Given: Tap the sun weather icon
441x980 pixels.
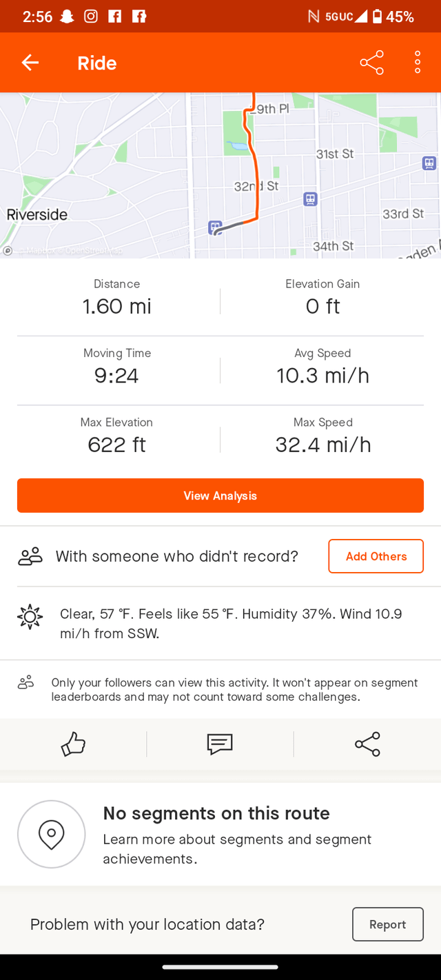Looking at the screenshot, I should point(30,617).
